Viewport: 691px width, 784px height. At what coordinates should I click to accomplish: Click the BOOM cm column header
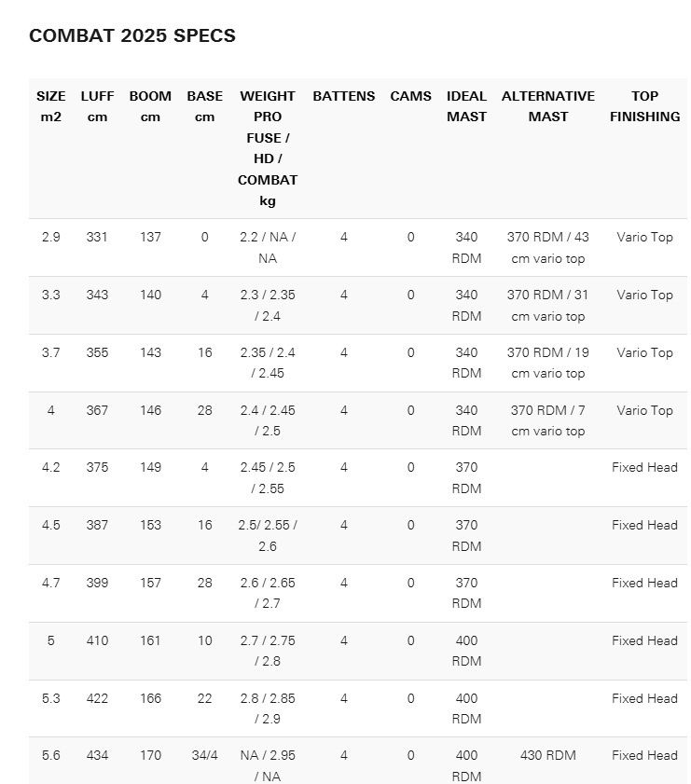150,106
